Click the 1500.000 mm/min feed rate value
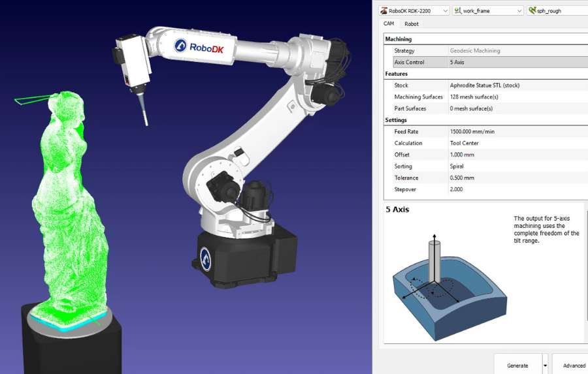 [472, 132]
